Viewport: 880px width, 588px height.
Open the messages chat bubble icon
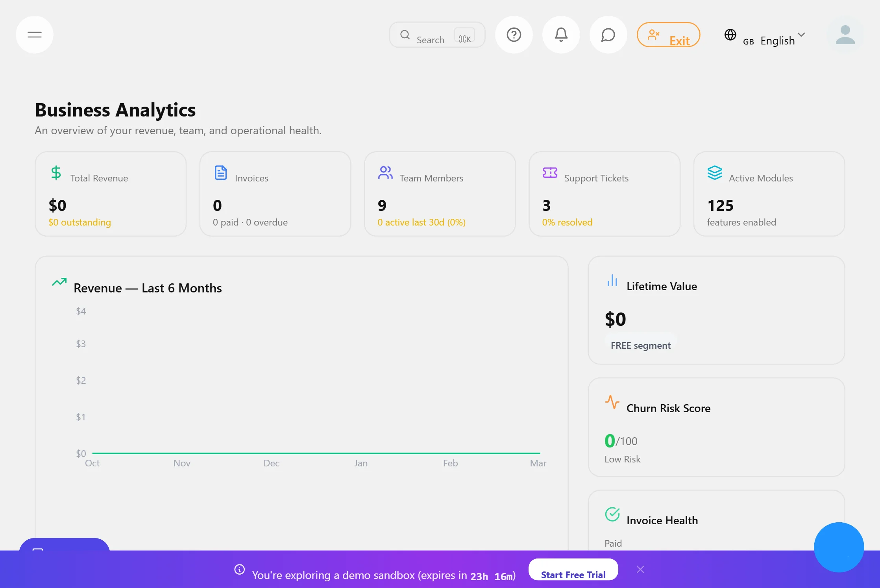(x=608, y=35)
